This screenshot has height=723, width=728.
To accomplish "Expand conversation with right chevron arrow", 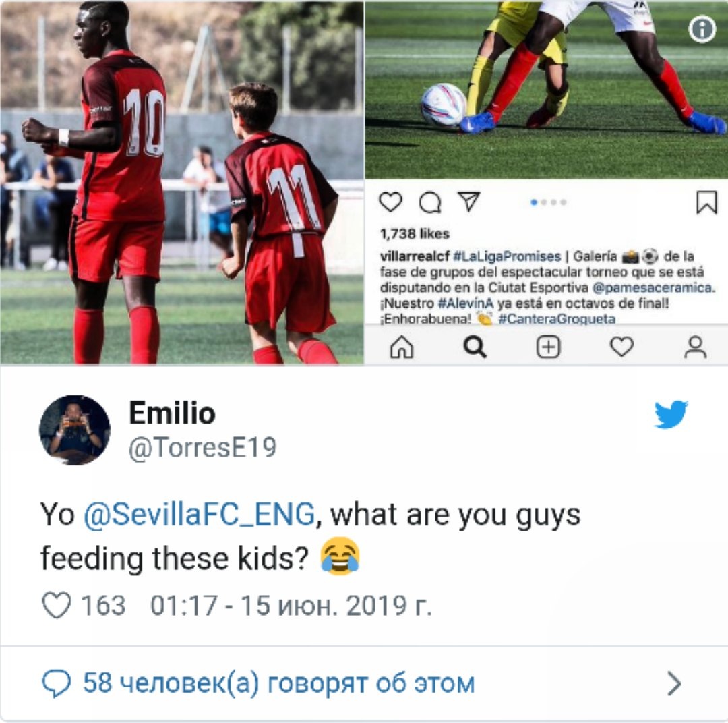I will pos(674,683).
